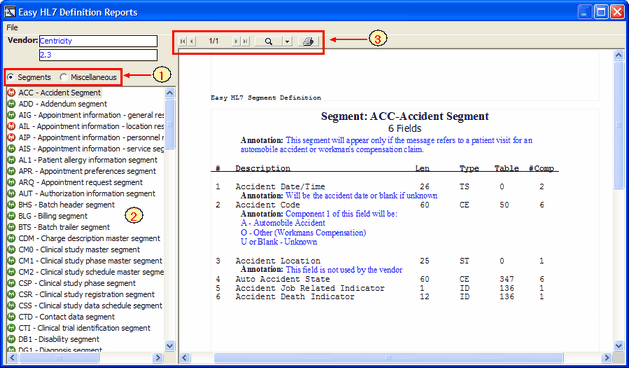Click segment list scroll up arrow
The width and height of the screenshot is (629, 368).
click(170, 93)
